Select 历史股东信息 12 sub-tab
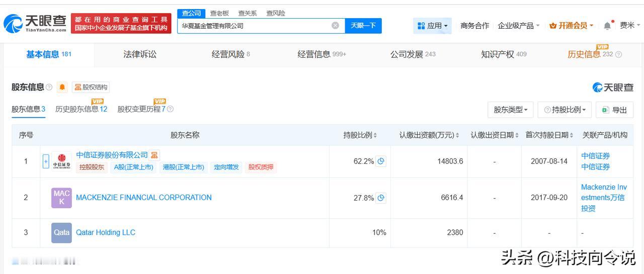 (x=82, y=109)
